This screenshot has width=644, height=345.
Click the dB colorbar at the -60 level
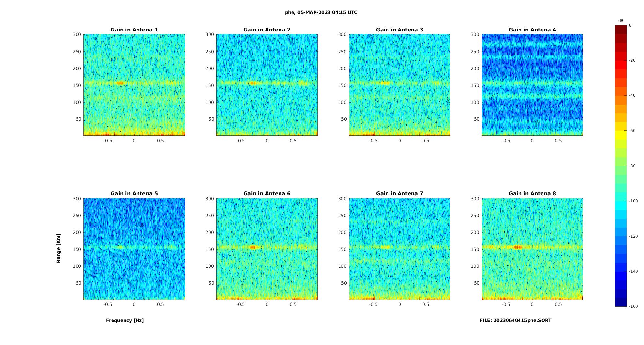point(621,131)
